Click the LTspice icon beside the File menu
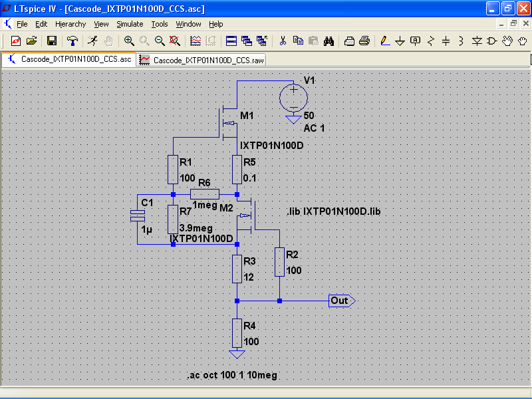 coord(7,24)
